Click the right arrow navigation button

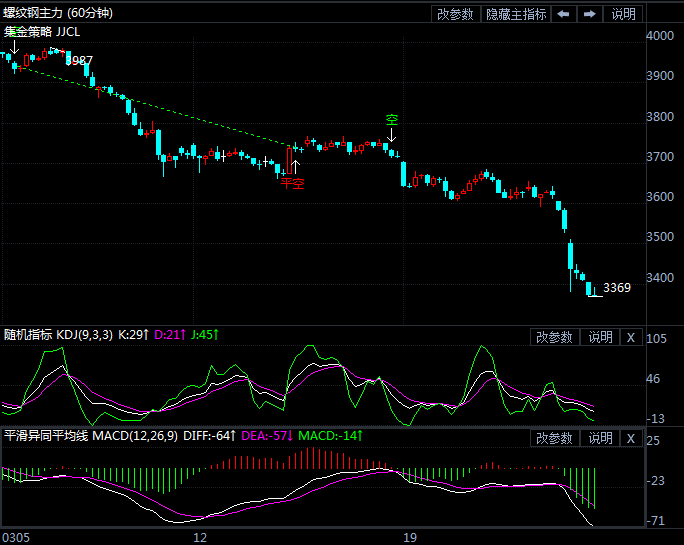590,14
